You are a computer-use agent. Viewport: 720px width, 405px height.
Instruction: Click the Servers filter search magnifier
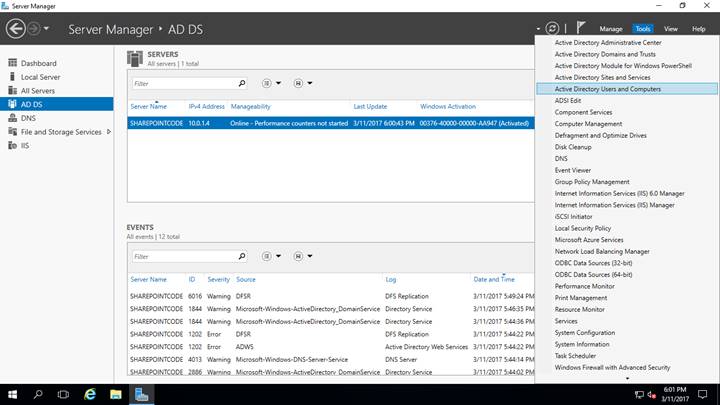pyautogui.click(x=242, y=83)
